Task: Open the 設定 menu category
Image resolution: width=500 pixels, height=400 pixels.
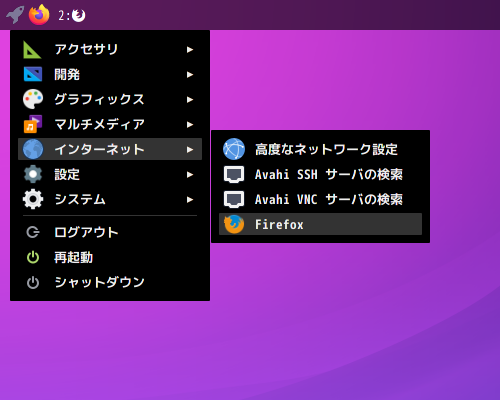Action: pos(110,174)
